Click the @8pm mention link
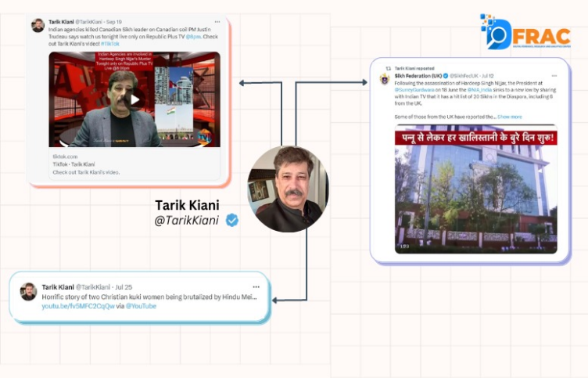 [193, 37]
